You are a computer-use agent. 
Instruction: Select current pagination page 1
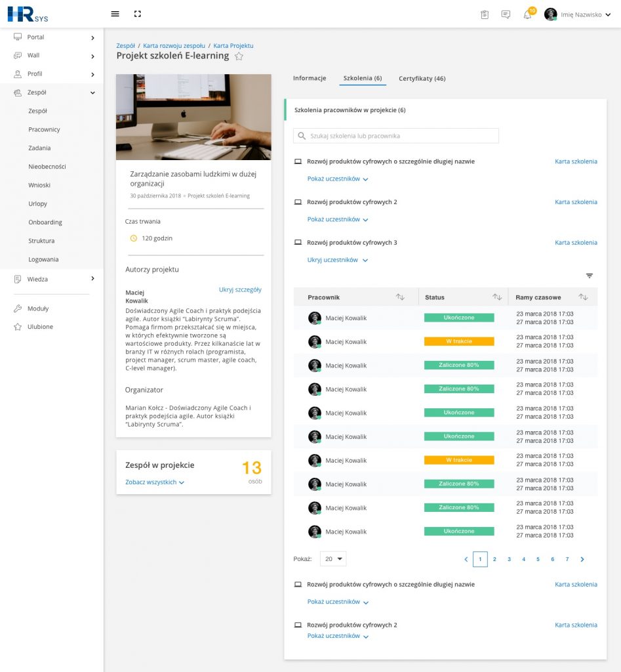(480, 559)
